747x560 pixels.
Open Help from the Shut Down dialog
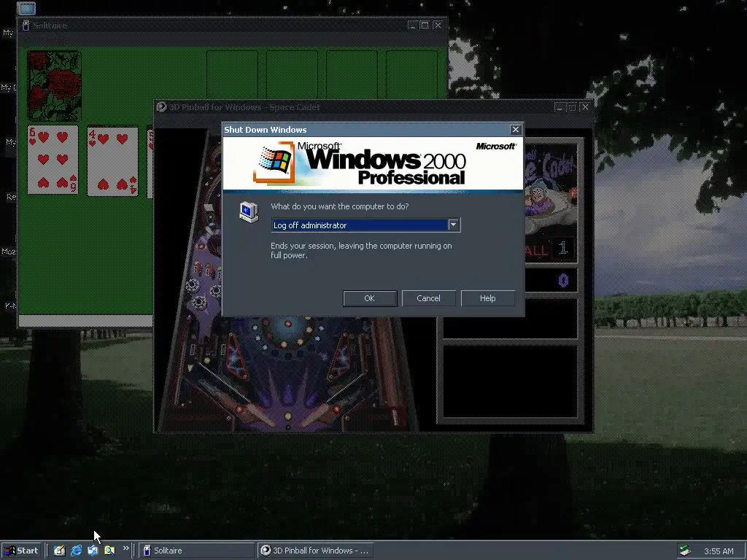point(487,298)
